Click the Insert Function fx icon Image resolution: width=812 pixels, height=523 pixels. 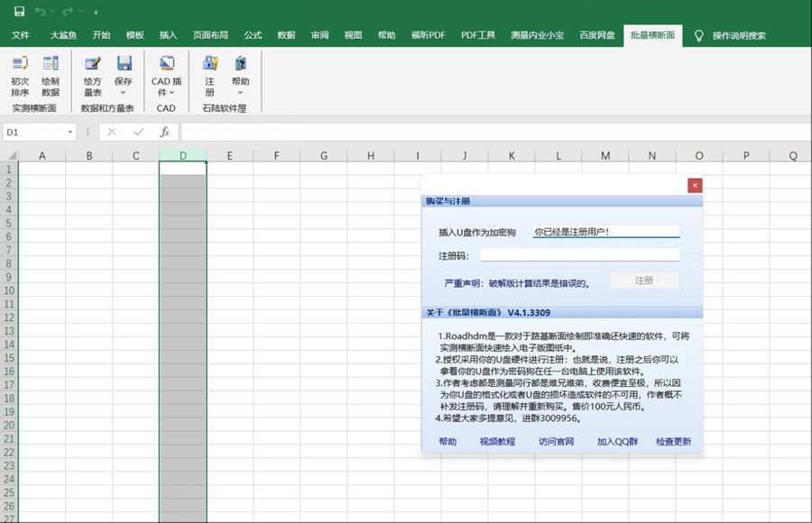click(164, 132)
